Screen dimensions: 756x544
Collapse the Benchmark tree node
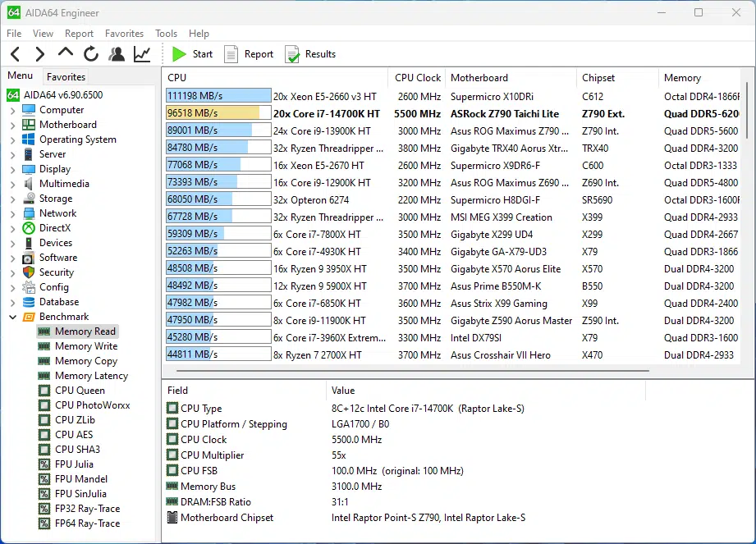click(x=12, y=317)
